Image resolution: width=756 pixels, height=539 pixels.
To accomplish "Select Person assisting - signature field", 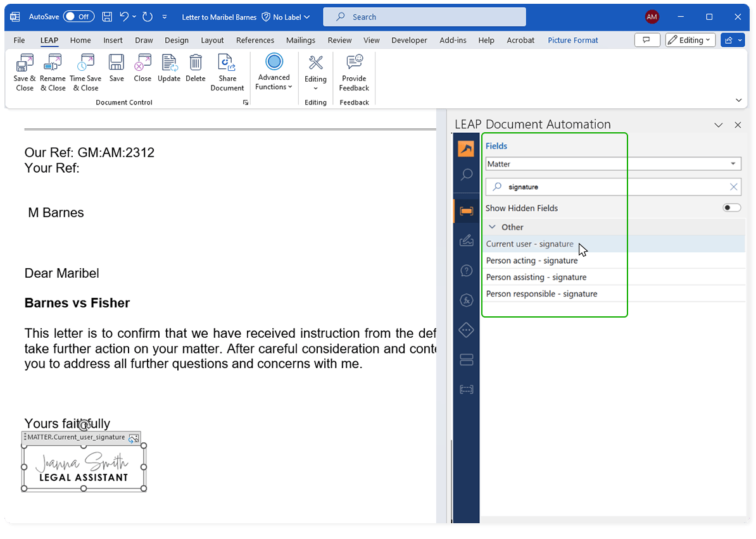I will pyautogui.click(x=614, y=277).
